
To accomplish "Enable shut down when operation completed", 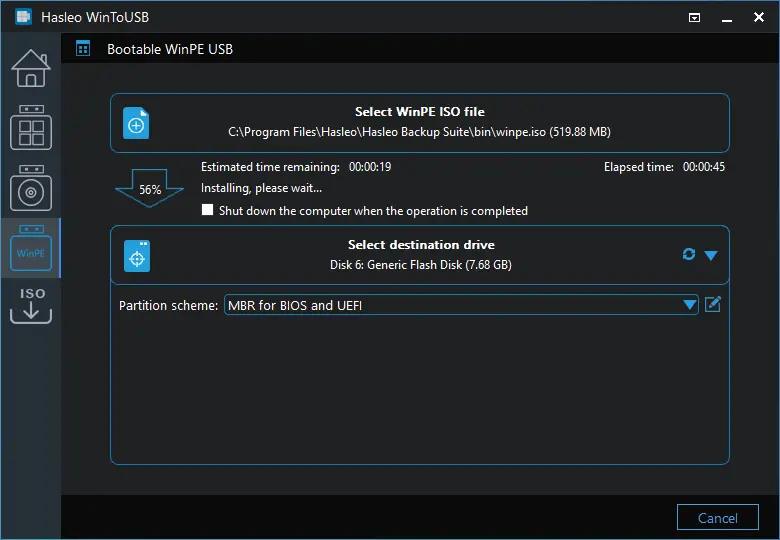I will pyautogui.click(x=207, y=210).
